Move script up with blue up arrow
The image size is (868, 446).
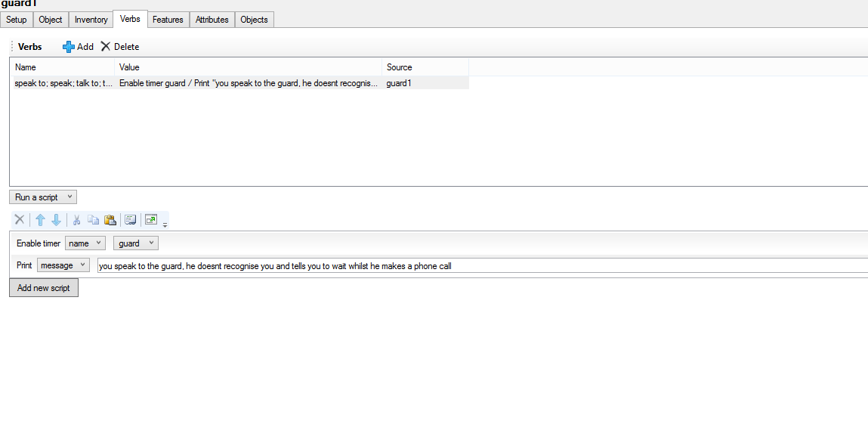[x=41, y=220]
